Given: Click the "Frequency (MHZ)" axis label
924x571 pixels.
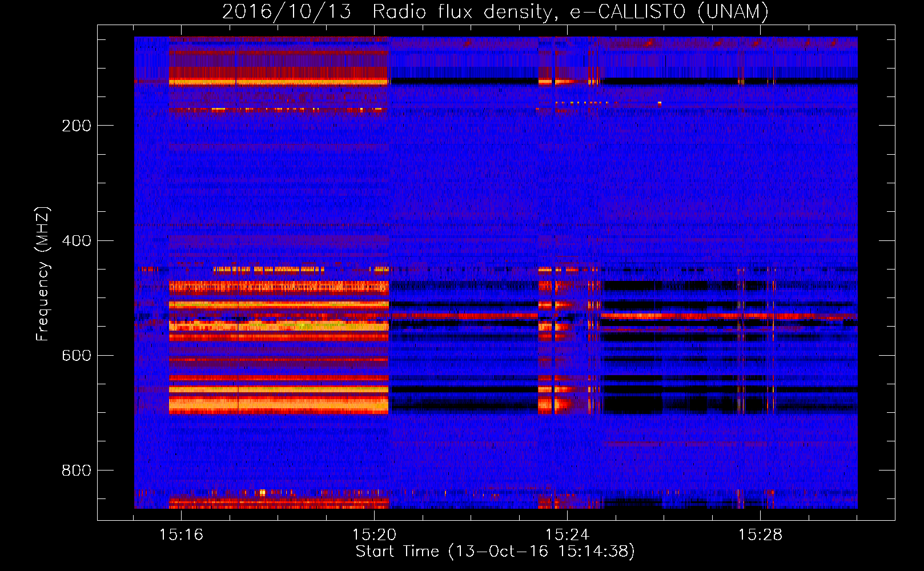Looking at the screenshot, I should [x=43, y=274].
